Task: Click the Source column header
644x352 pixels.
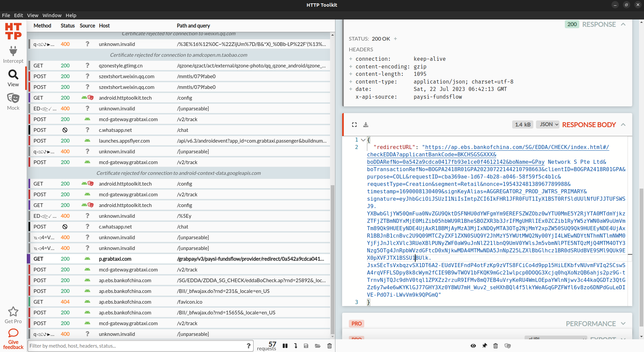Action: point(87,26)
